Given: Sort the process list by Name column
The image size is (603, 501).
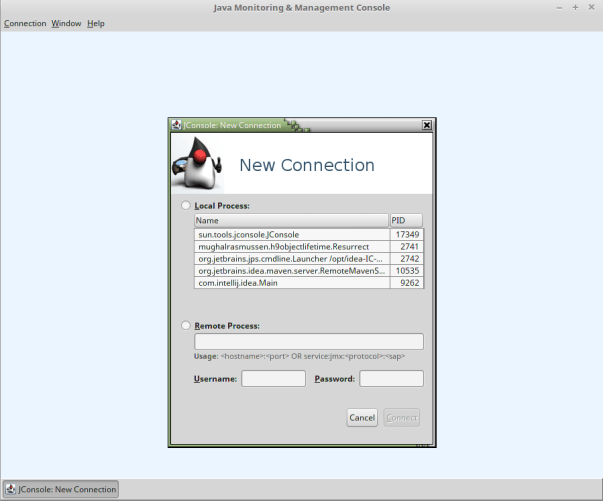Looking at the screenshot, I should (x=290, y=221).
